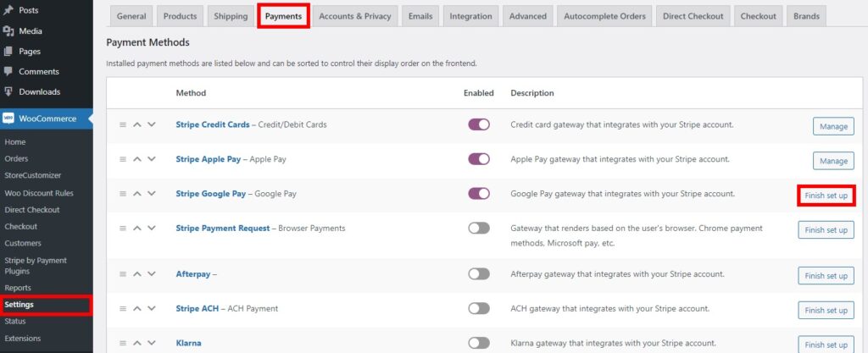Click Finish set up for Stripe Payment Request
868x353 pixels.
coord(826,229)
